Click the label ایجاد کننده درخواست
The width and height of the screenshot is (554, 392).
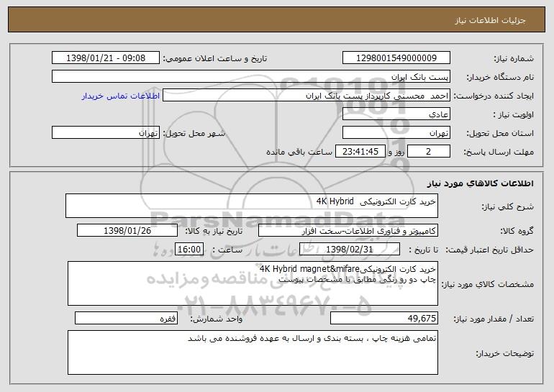pyautogui.click(x=494, y=96)
